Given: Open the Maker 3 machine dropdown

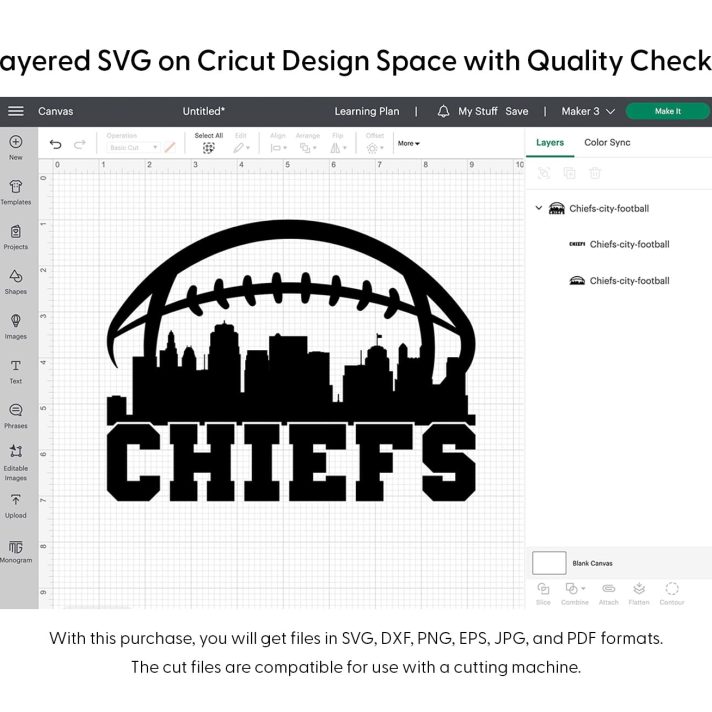Looking at the screenshot, I should click(x=588, y=111).
